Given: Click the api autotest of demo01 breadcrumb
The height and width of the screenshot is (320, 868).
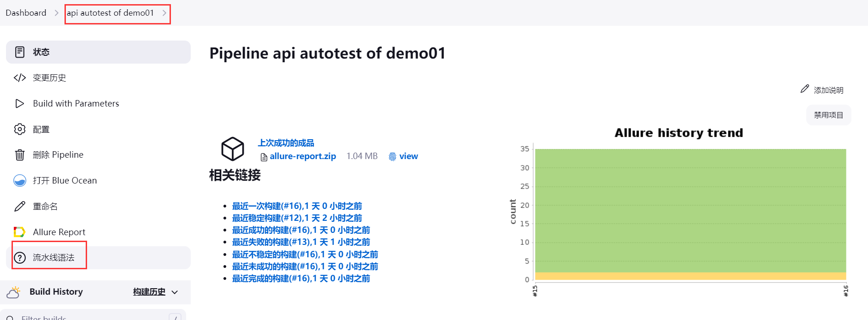Looking at the screenshot, I should (x=110, y=13).
